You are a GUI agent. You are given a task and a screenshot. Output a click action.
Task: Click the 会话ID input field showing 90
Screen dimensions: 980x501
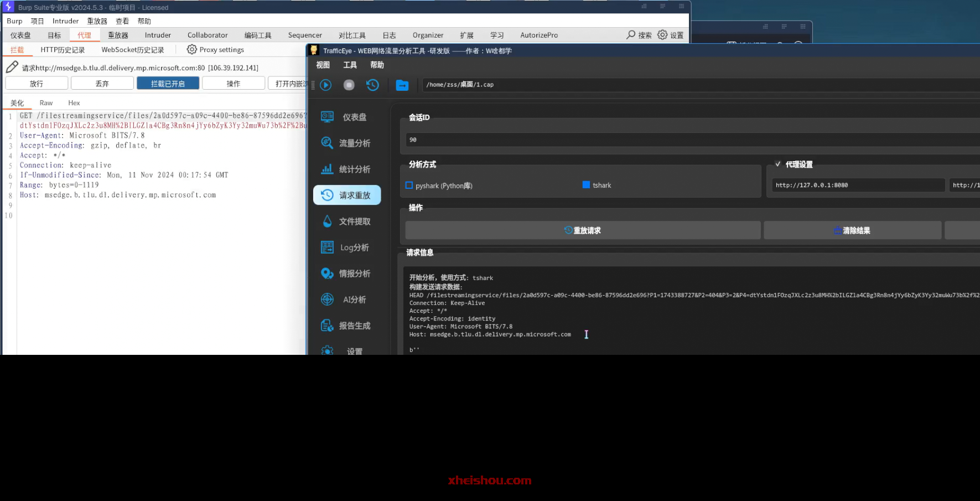tap(692, 140)
